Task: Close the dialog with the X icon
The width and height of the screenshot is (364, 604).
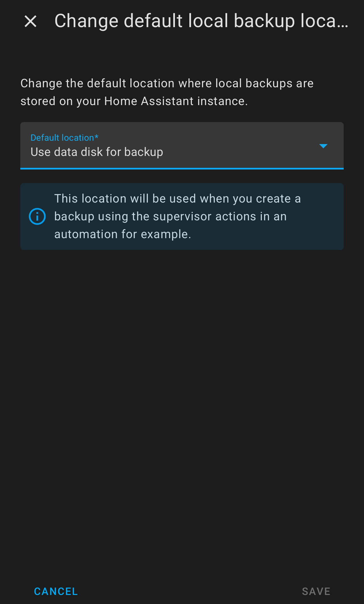Action: 30,21
